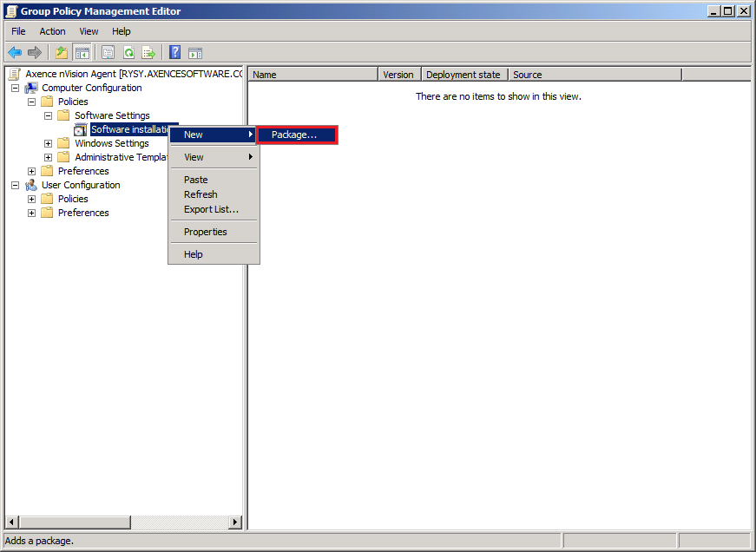Click the green Refresh toolbar icon

128,53
